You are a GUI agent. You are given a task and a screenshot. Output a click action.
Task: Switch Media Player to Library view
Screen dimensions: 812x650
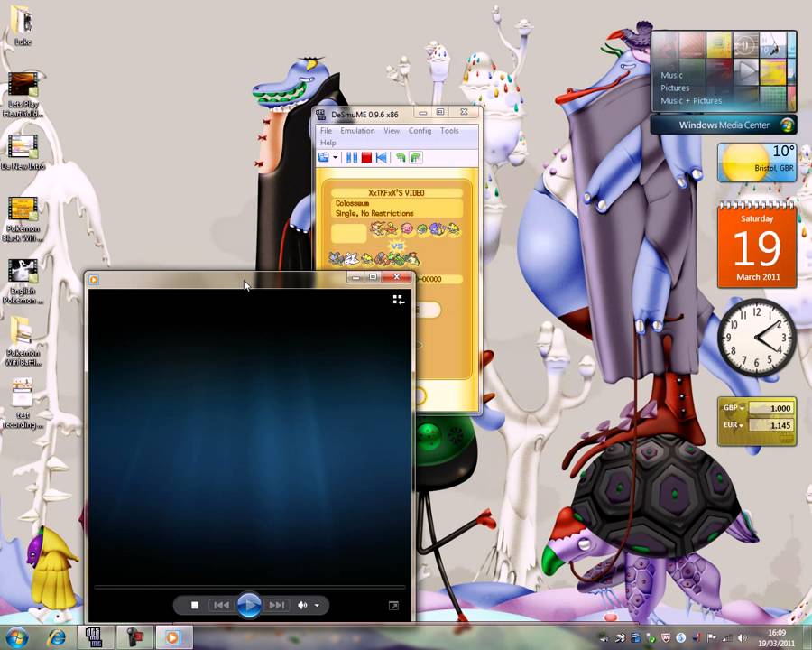pyautogui.click(x=398, y=299)
